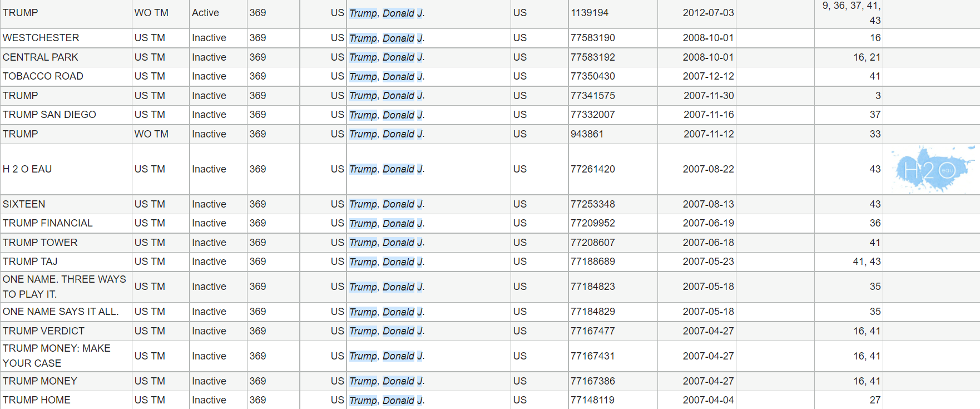Click the H2O Eau logo thumbnail

click(931, 169)
